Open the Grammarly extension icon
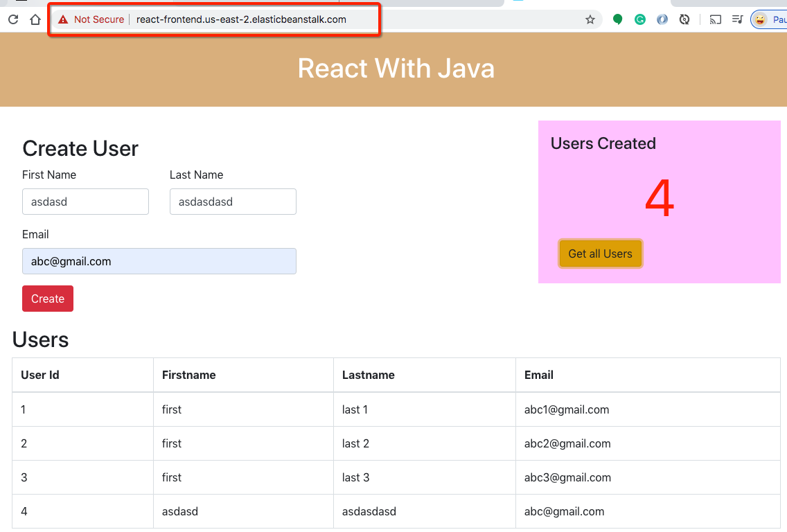 (x=639, y=19)
